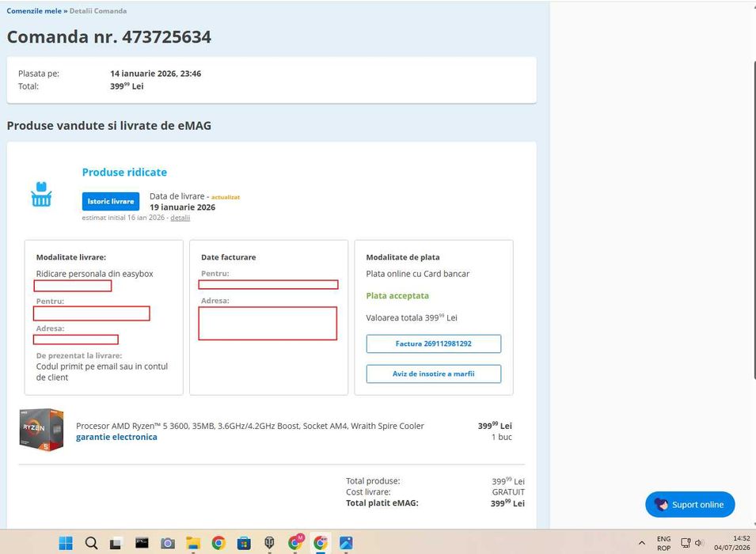Image resolution: width=756 pixels, height=554 pixels.
Task: Select the Valoarea totala amount line
Action: [412, 317]
